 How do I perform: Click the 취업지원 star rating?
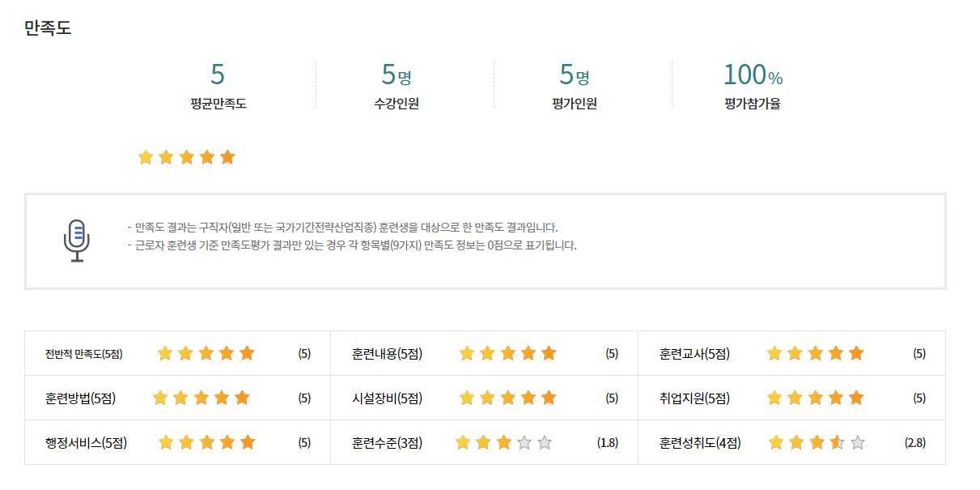click(x=815, y=398)
